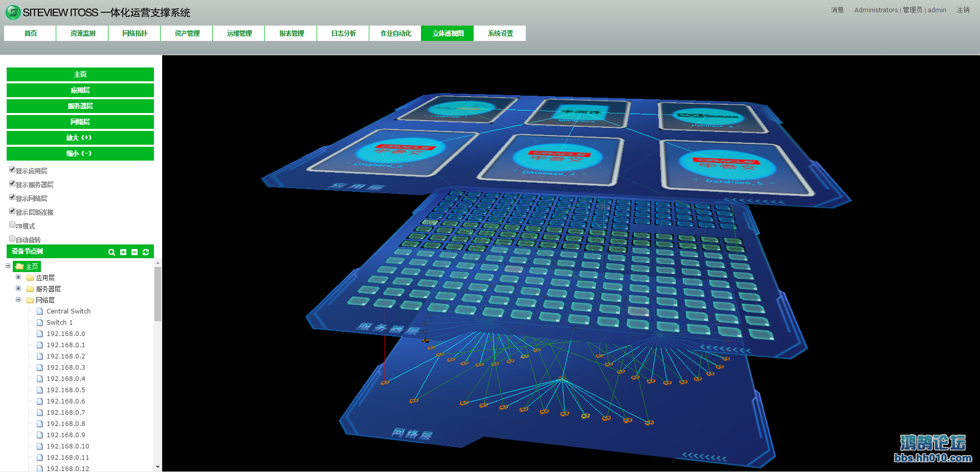Screen dimensions: 980x472
Task: Click the SITEVIEW logo icon
Action: 13,12
